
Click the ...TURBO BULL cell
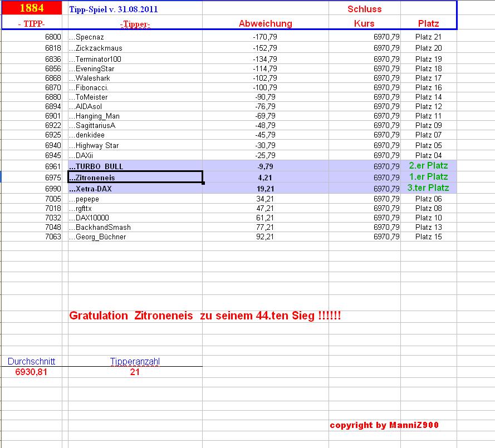coord(135,166)
